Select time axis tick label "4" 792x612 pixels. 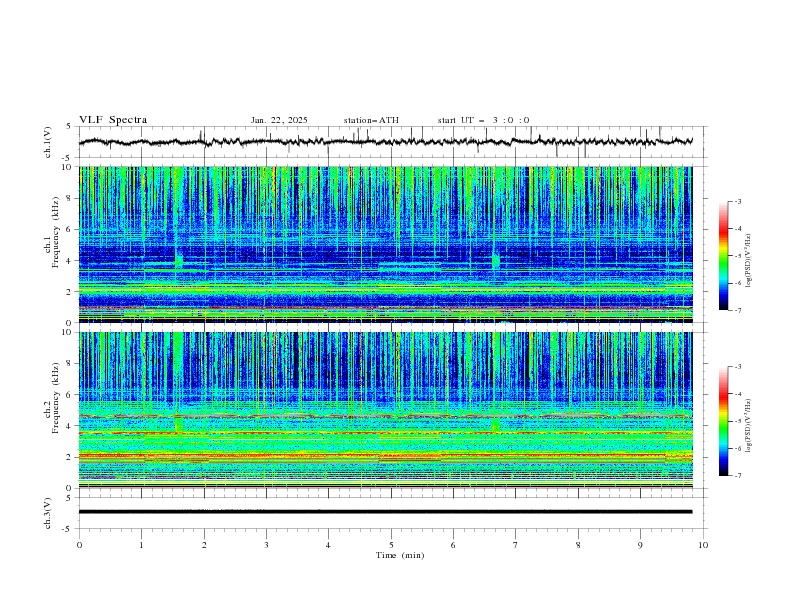coord(328,545)
